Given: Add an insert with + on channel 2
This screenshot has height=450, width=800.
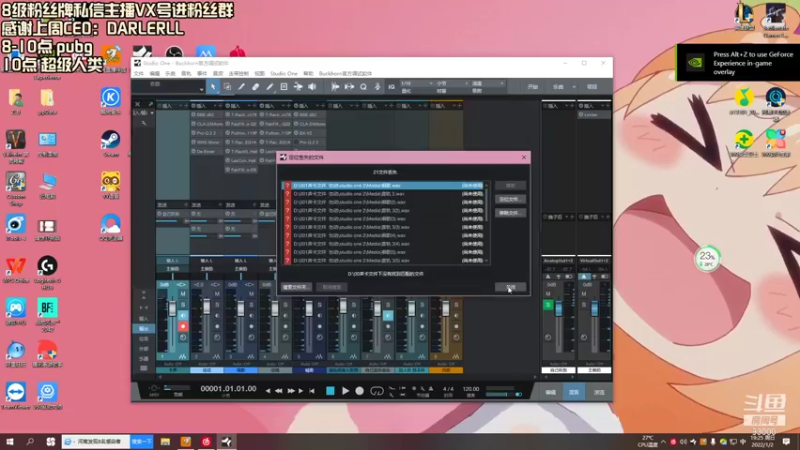Looking at the screenshot, I should (x=220, y=106).
